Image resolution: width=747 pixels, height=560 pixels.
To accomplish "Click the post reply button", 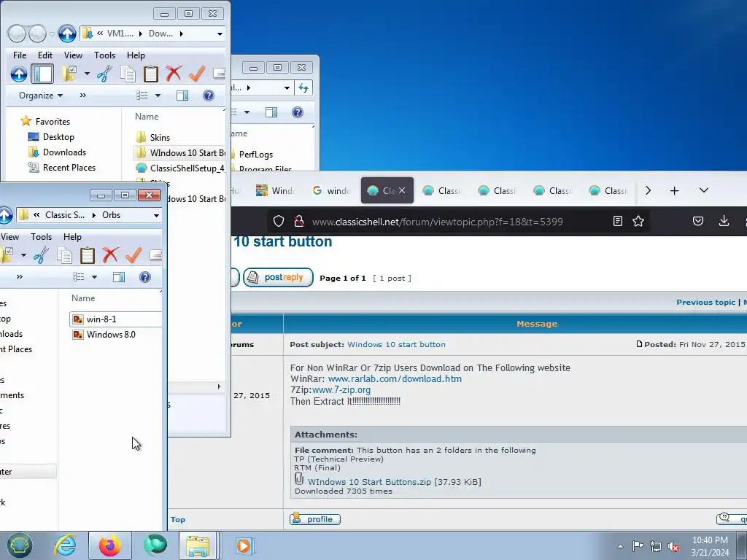I will [278, 278].
